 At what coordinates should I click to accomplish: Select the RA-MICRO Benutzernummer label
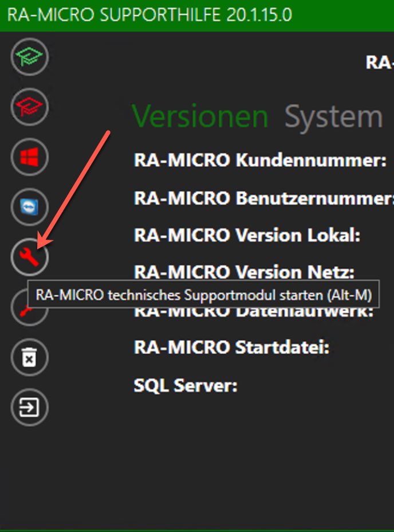264,198
